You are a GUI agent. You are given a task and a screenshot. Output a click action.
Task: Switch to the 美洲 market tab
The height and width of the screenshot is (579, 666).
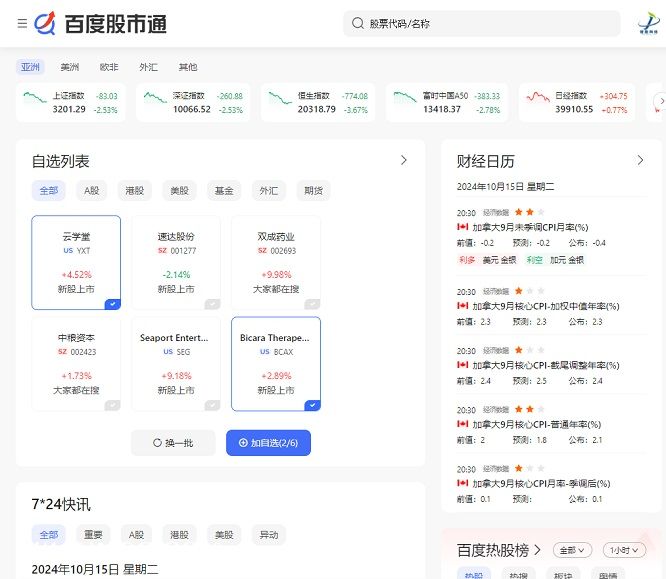pos(70,67)
